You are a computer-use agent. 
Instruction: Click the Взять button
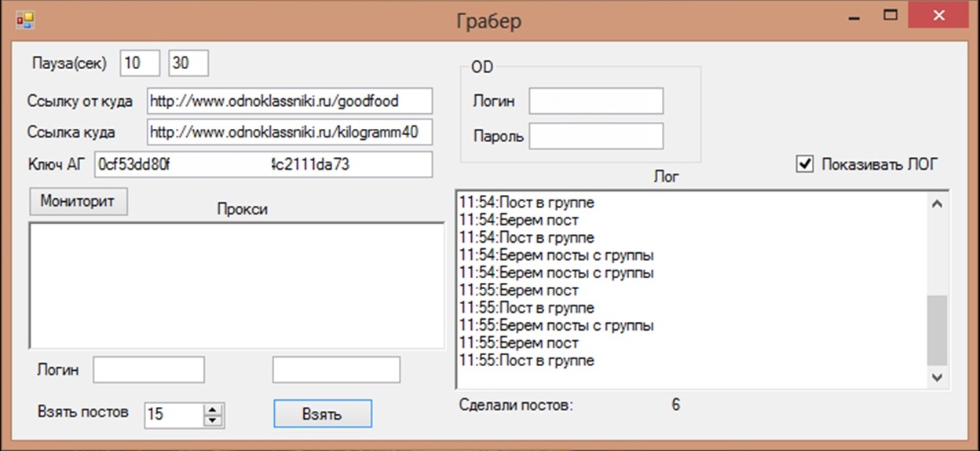pos(322,414)
